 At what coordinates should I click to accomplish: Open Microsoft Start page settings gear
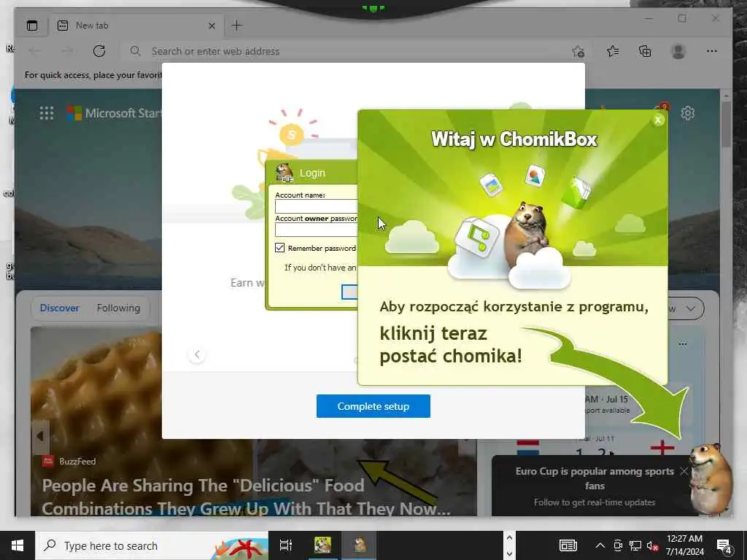click(x=687, y=113)
